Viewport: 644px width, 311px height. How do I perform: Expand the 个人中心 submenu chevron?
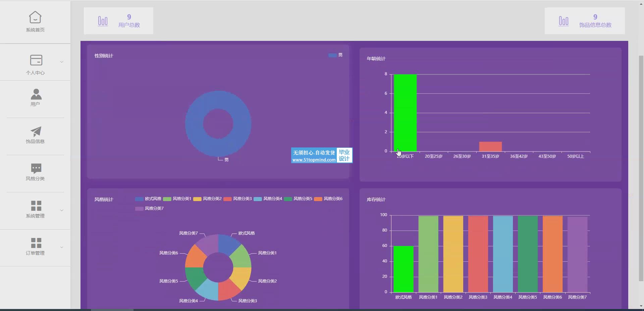click(x=61, y=62)
